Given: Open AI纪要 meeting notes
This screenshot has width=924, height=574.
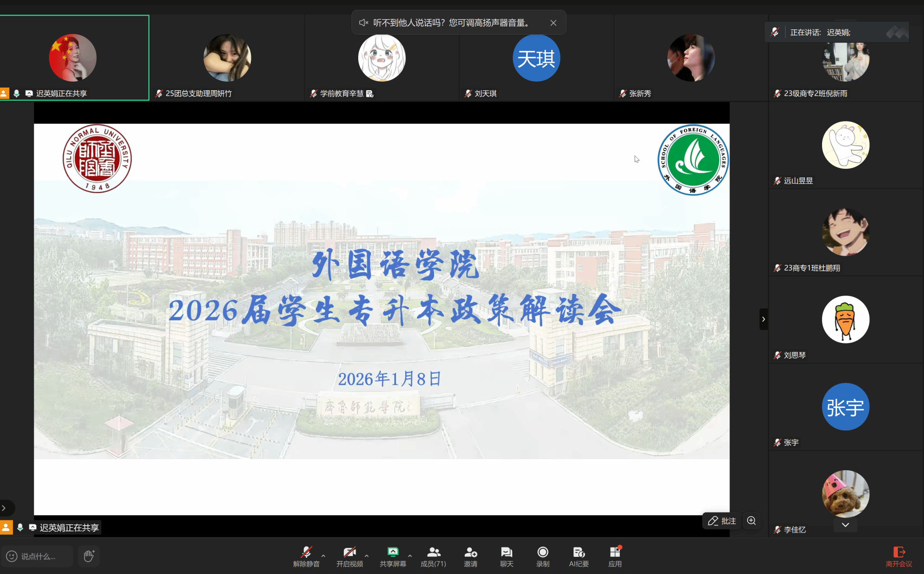Looking at the screenshot, I should tap(578, 556).
